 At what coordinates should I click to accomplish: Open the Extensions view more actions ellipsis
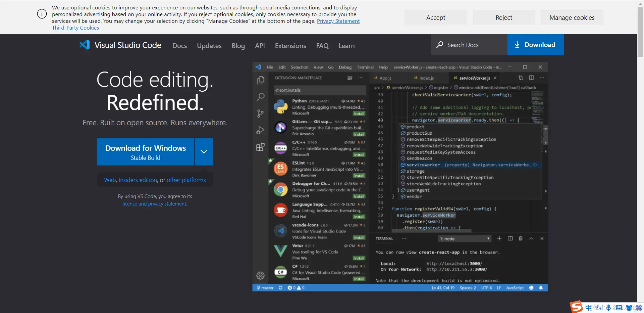pyautogui.click(x=361, y=78)
